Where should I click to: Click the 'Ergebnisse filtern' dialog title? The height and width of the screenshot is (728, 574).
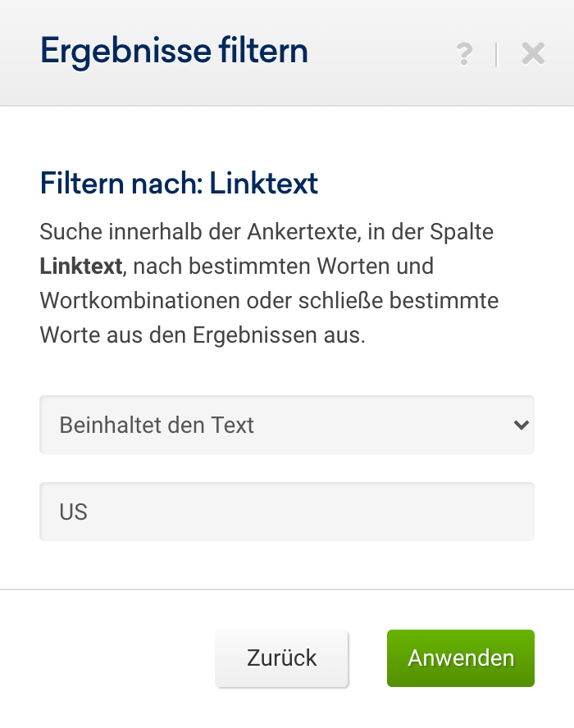(174, 52)
